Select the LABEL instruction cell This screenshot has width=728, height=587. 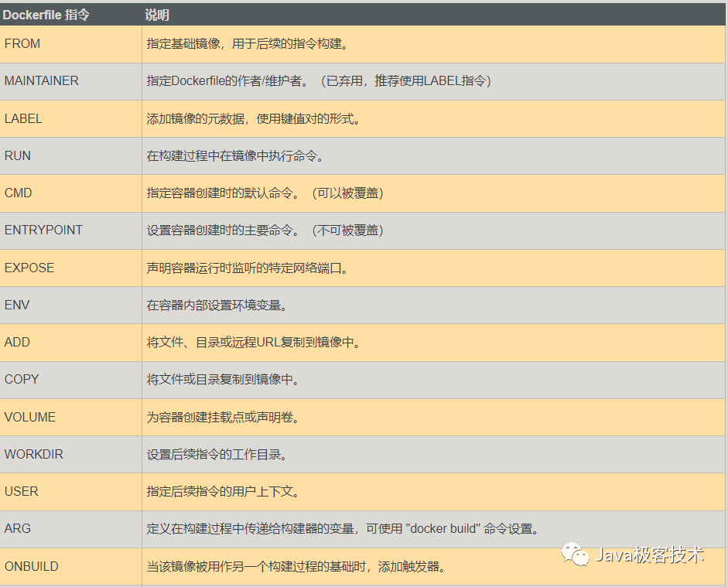click(70, 119)
